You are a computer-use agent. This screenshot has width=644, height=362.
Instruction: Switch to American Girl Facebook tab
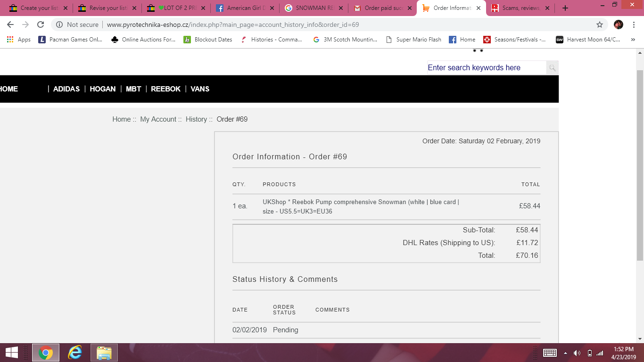tap(245, 8)
